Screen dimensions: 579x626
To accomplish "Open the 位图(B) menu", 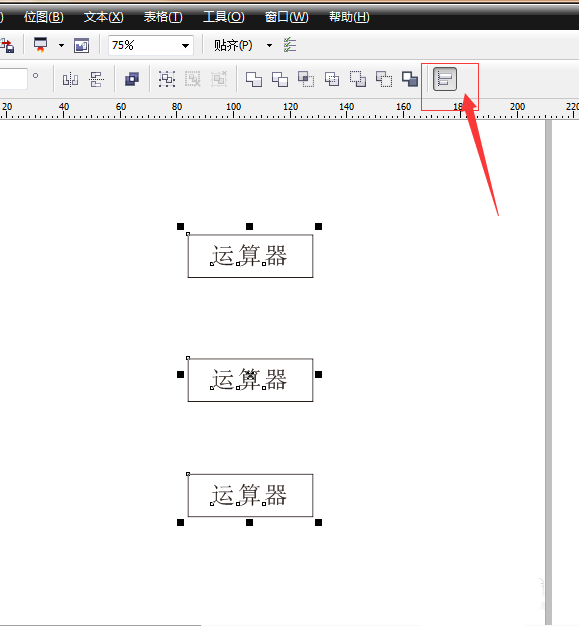I will tap(44, 17).
